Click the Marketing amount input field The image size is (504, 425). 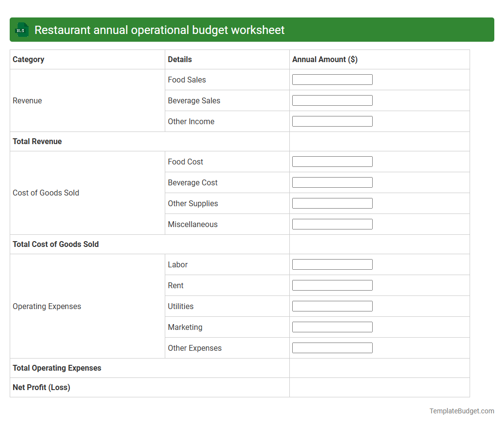pyautogui.click(x=332, y=327)
